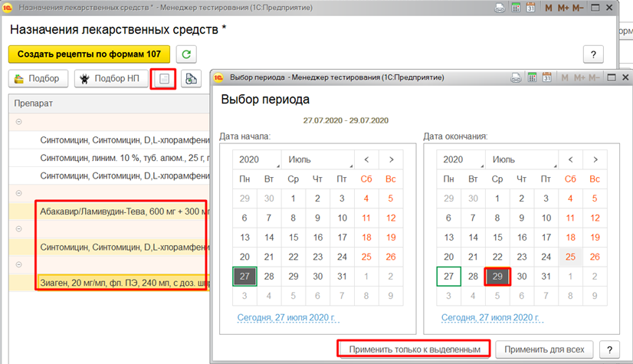Image resolution: width=633 pixels, height=364 pixels.
Task: Click the question mark help button in the period dialog
Action: (609, 349)
